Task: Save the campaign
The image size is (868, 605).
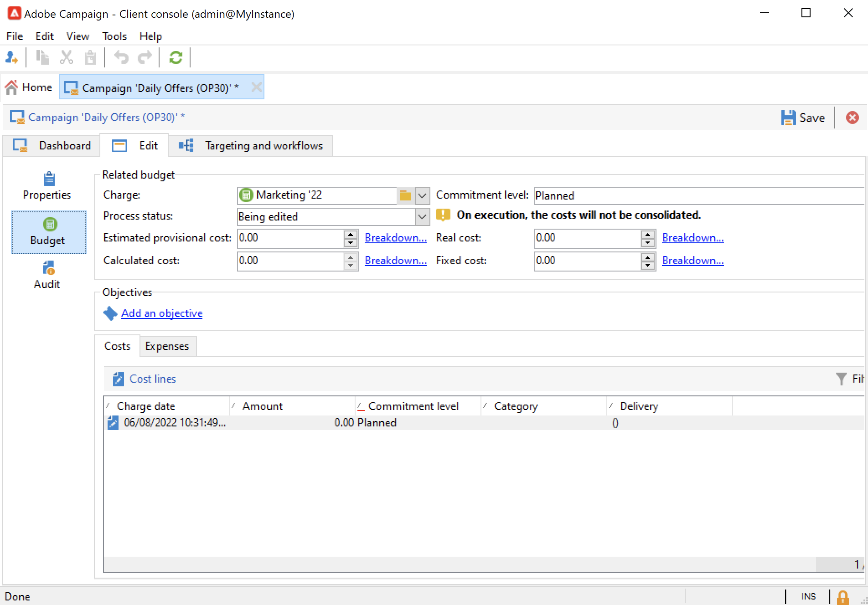Action: click(x=803, y=118)
